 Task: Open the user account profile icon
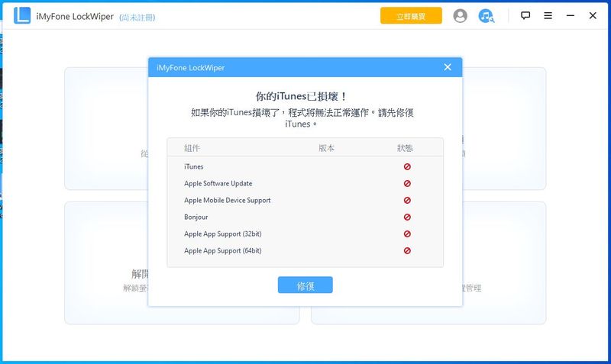tap(460, 16)
